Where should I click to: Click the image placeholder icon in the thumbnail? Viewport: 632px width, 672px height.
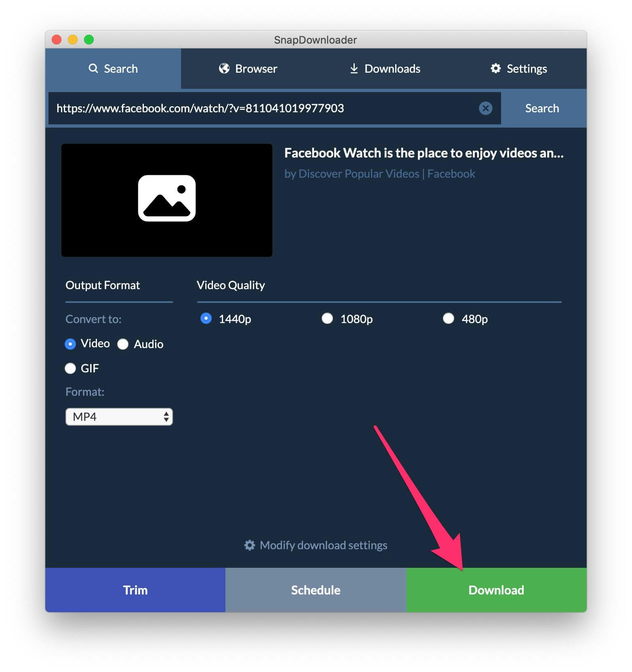[x=166, y=198]
